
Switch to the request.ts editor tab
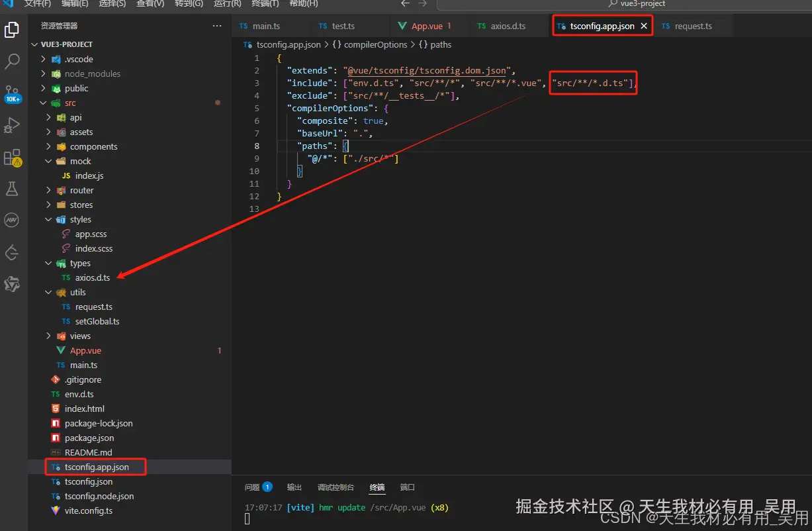coord(693,26)
